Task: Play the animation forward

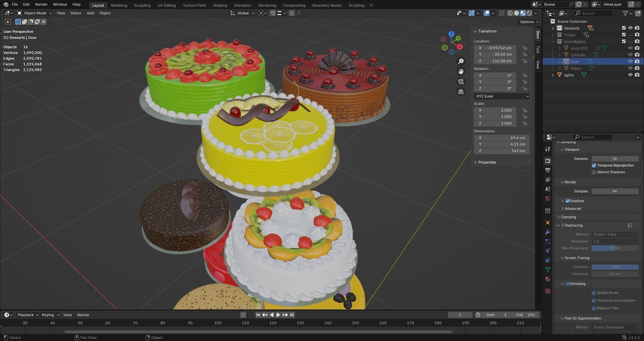Action: click(x=278, y=315)
